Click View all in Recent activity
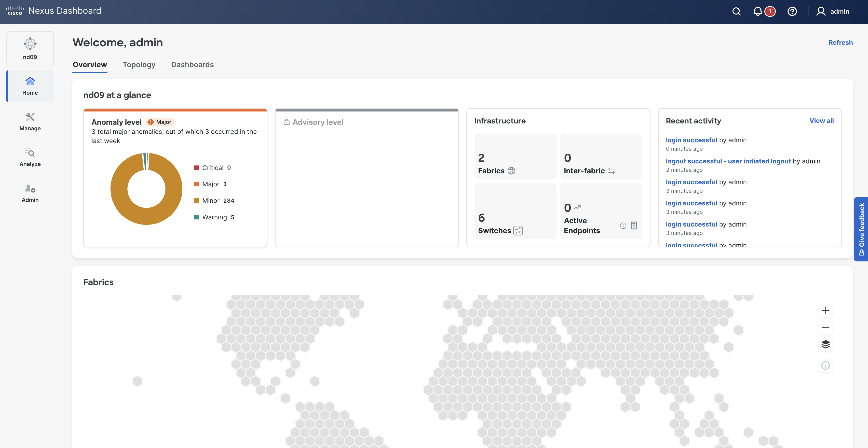 tap(821, 121)
